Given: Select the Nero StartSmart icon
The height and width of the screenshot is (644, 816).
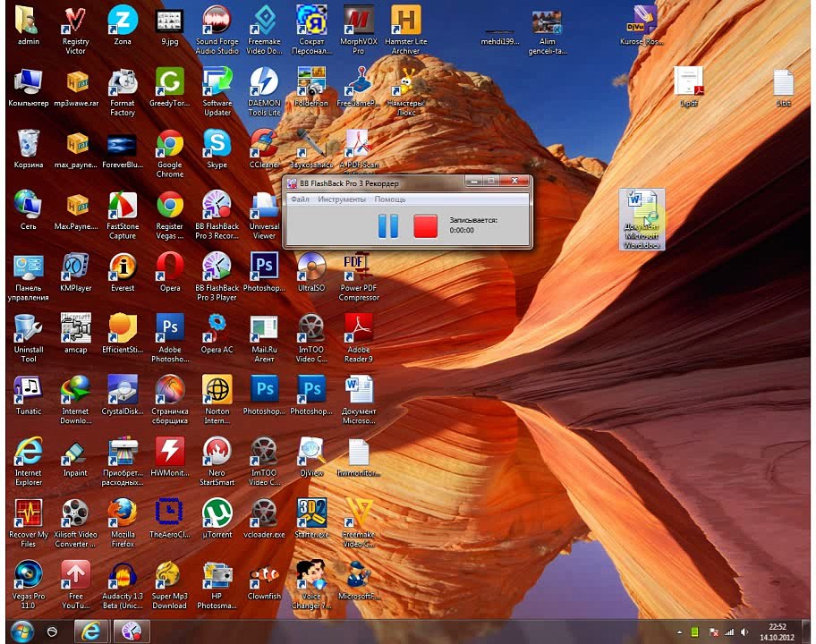Looking at the screenshot, I should point(217,462).
